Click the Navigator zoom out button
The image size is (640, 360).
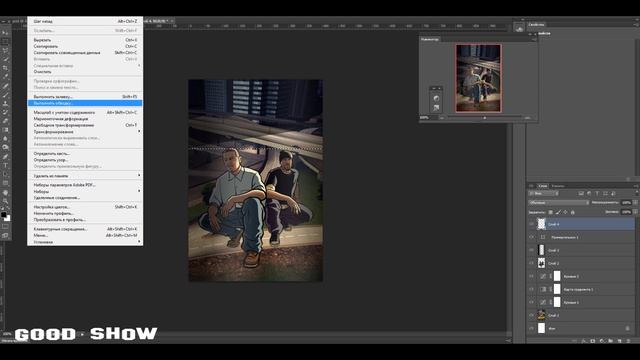click(442, 118)
